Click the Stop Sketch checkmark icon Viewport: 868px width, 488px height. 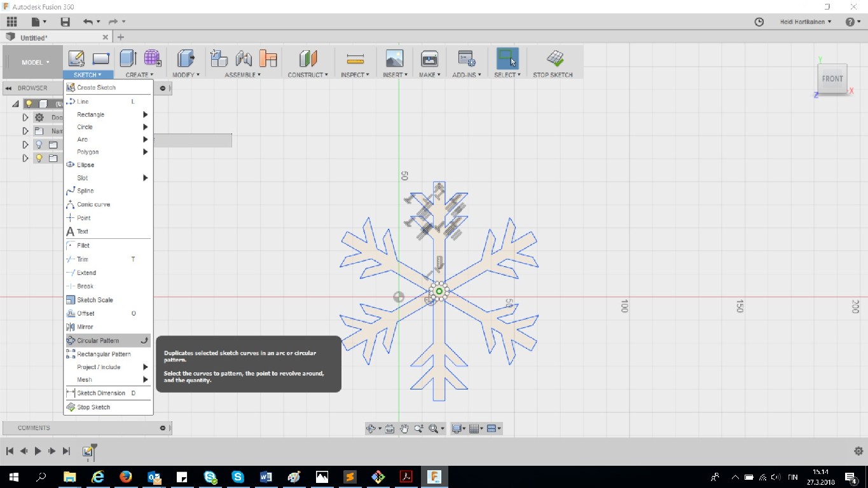coord(555,59)
